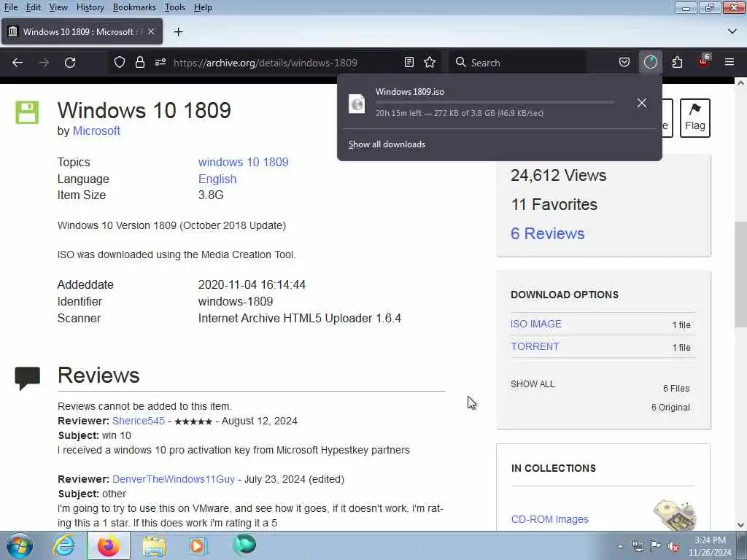The width and height of the screenshot is (747, 560).
Task: Open reviewer Sherice545 profile
Action: [138, 421]
